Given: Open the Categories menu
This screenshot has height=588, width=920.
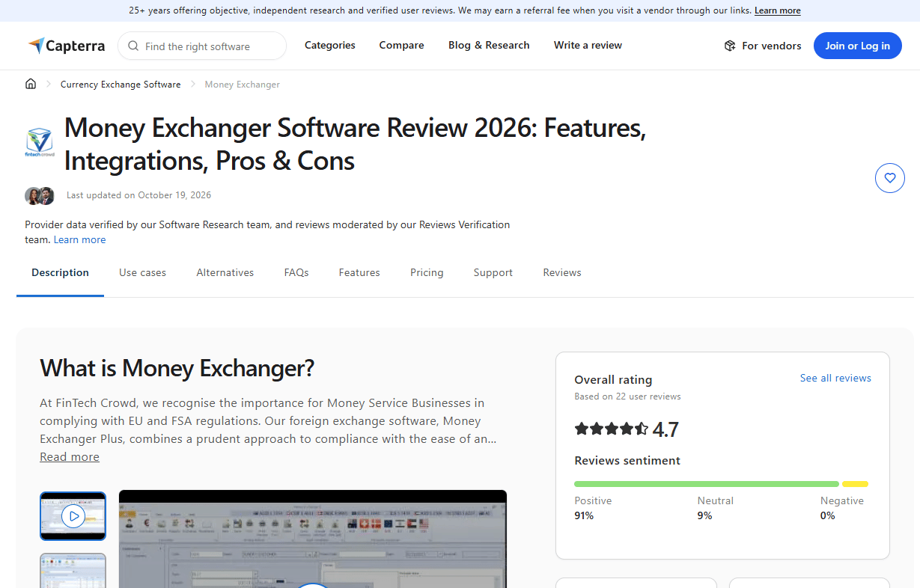Looking at the screenshot, I should tap(330, 45).
